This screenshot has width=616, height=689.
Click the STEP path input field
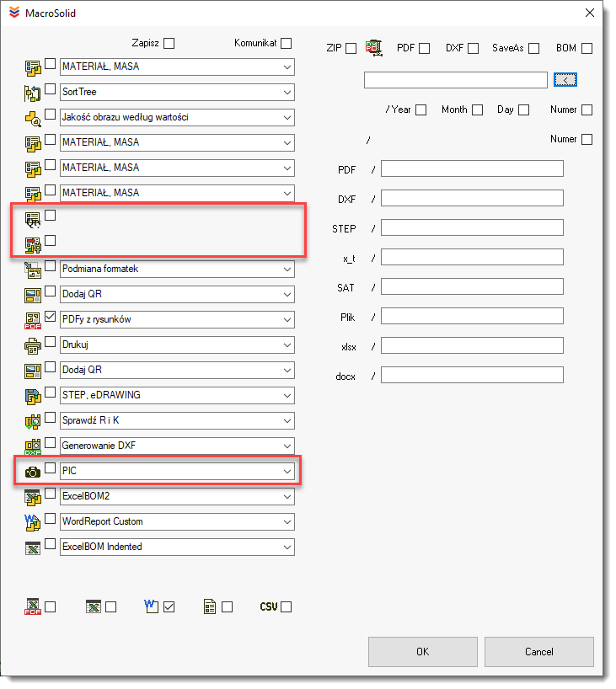click(x=472, y=227)
